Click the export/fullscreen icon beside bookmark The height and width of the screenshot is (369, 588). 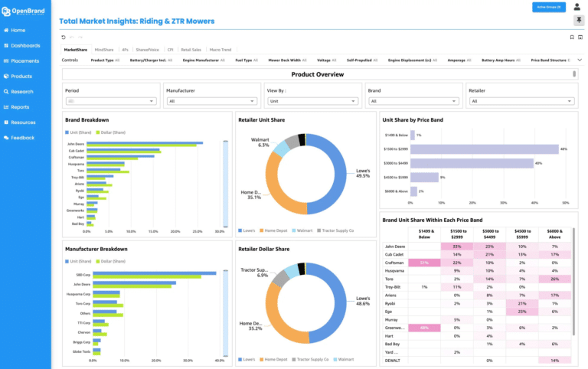tap(580, 37)
